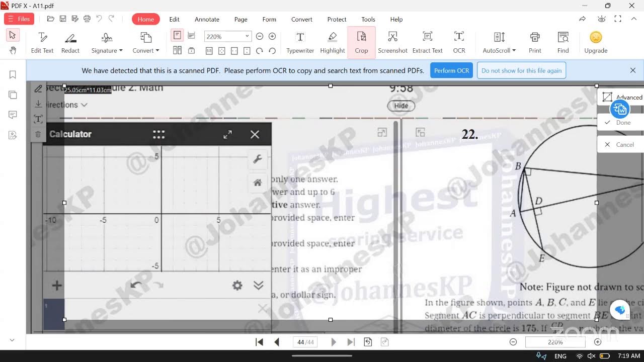The image size is (644, 362).
Task: Open the bookmarks sidebar panel
Action: click(x=13, y=75)
